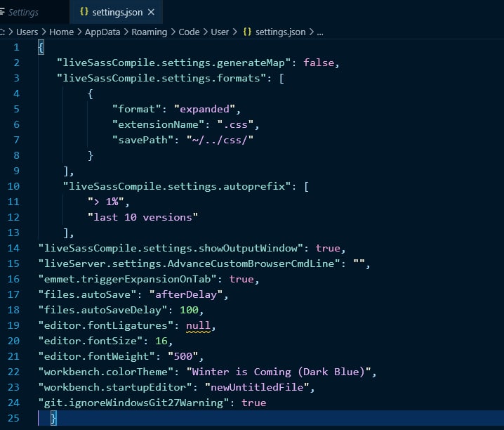Screen dimensions: 504x430
Task: Click line number 1 in gutter
Action: pos(16,48)
